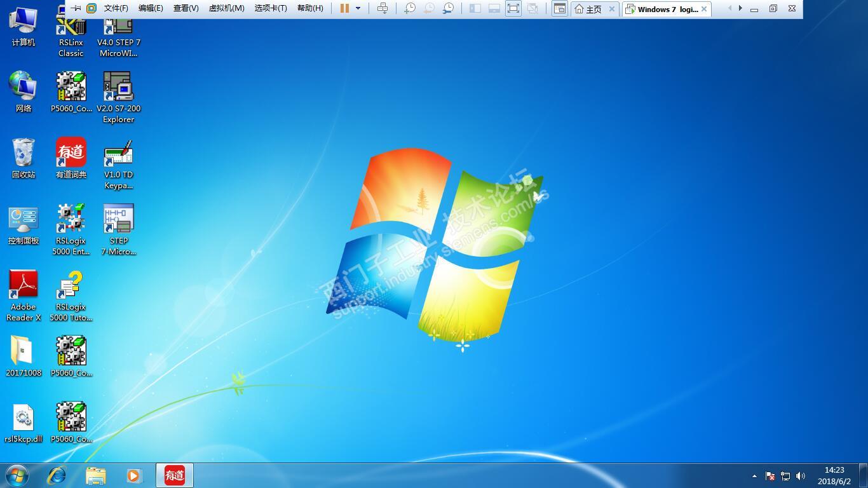Open the 编辑(E) menu
The height and width of the screenshot is (488, 868).
[151, 8]
